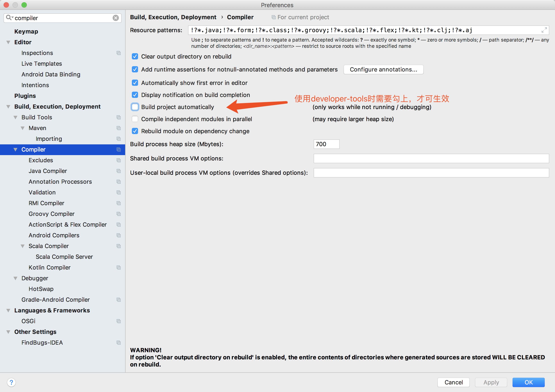Click the Shared build process VM options field
This screenshot has width=555, height=392.
point(431,158)
